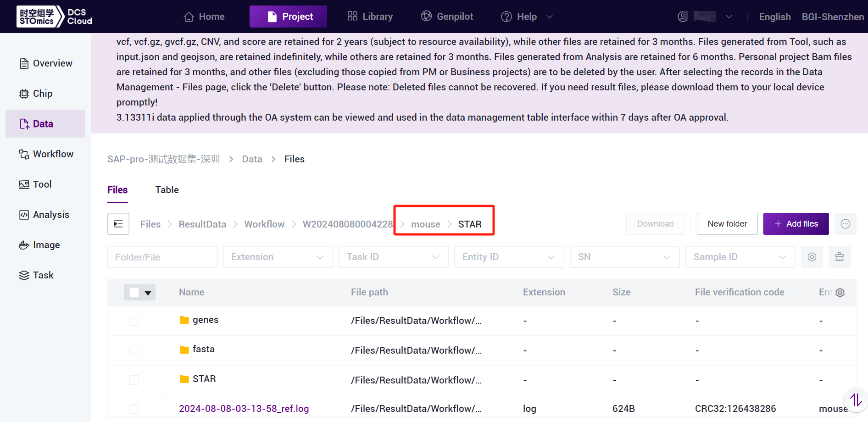The image size is (868, 422).
Task: Open Workflow in the sidebar
Action: 45,154
